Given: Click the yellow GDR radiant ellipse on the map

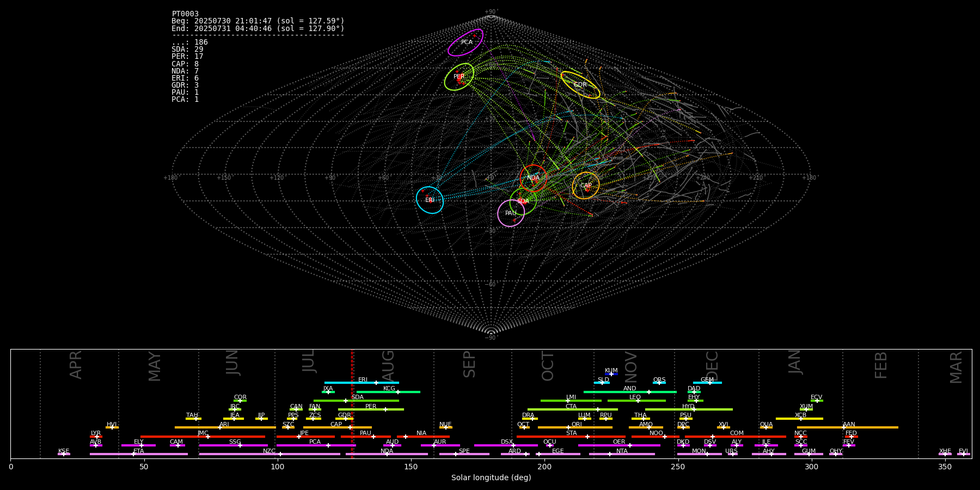Looking at the screenshot, I should (580, 85).
